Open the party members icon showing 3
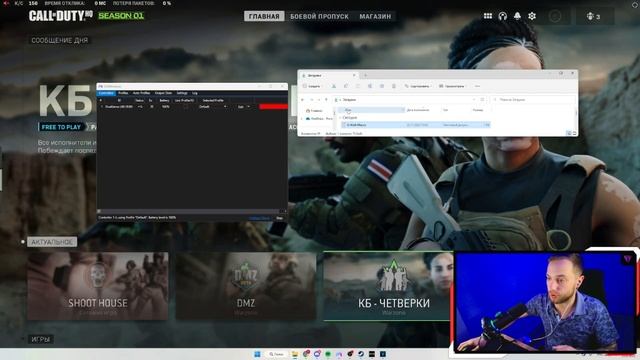The width and height of the screenshot is (640, 360). click(593, 16)
